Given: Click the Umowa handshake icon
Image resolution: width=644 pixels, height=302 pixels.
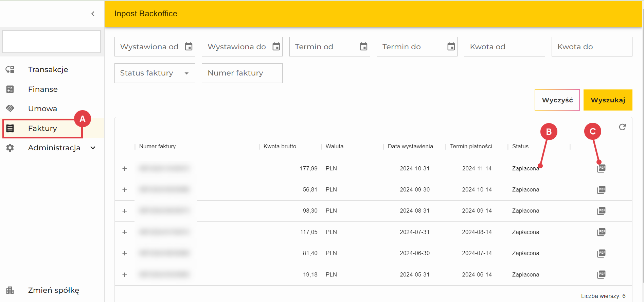Looking at the screenshot, I should click(x=10, y=108).
